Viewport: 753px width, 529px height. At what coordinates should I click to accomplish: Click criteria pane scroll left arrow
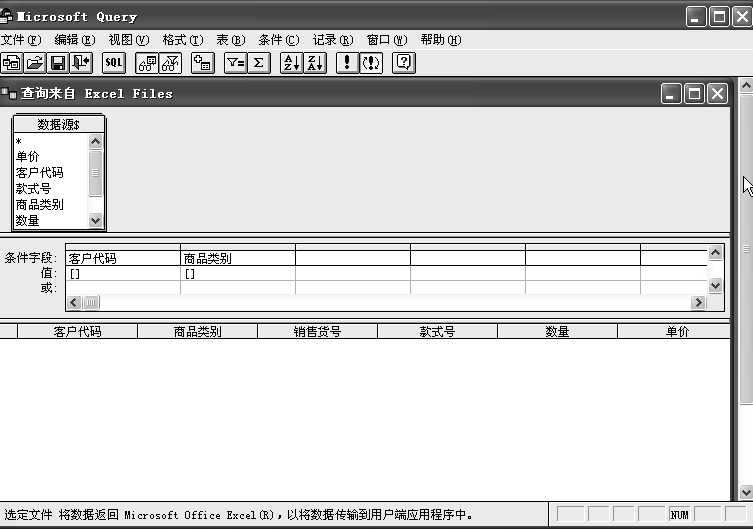[x=74, y=302]
